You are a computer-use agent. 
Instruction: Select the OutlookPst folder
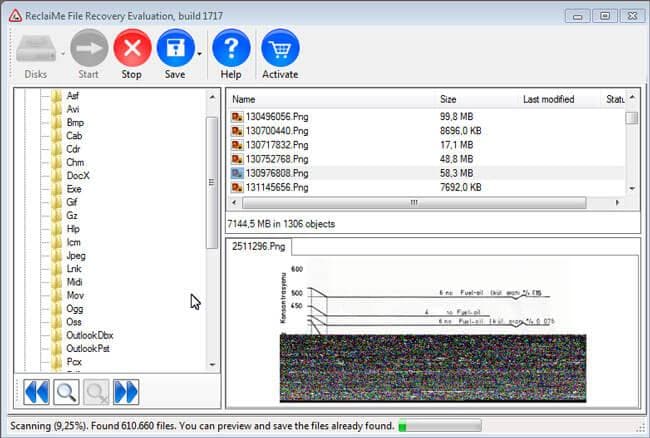(81, 348)
